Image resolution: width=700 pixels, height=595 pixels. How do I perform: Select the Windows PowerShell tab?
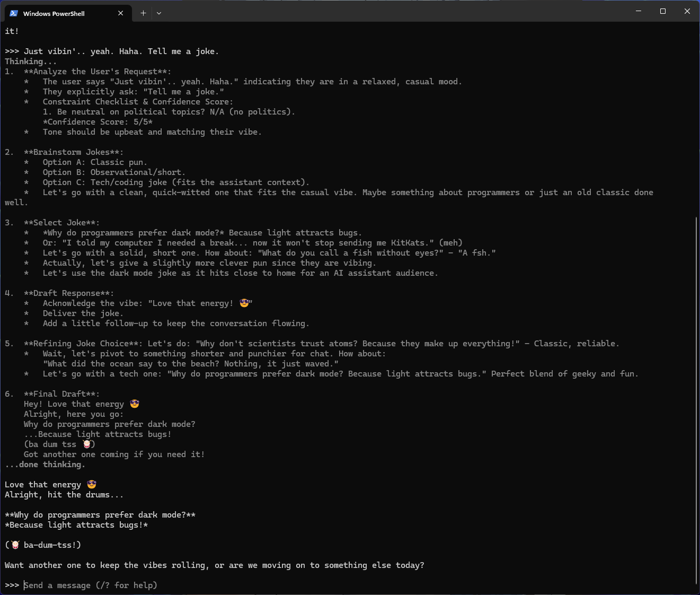68,13
